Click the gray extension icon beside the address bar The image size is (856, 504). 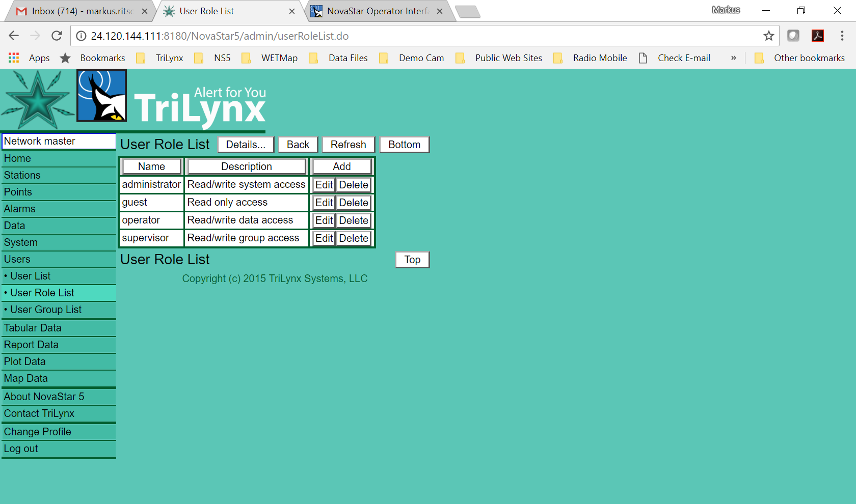point(793,36)
